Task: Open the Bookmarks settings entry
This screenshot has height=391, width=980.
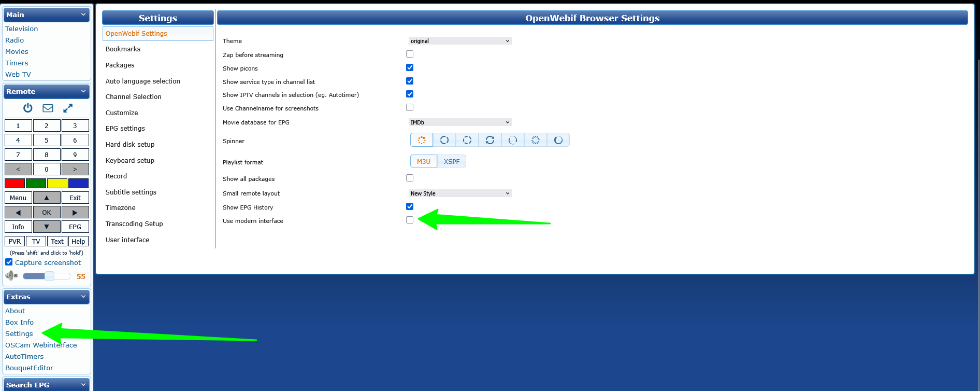Action: pos(123,49)
